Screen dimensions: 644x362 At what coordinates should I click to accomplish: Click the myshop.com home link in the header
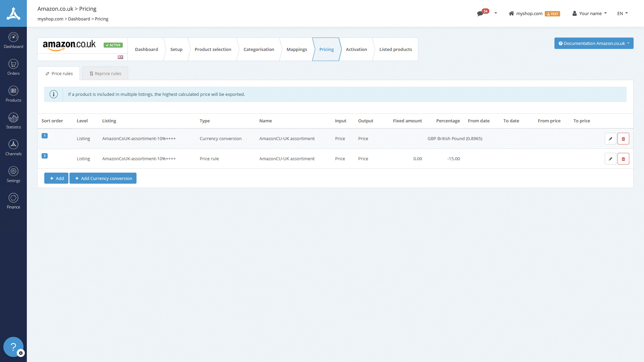pyautogui.click(x=529, y=13)
